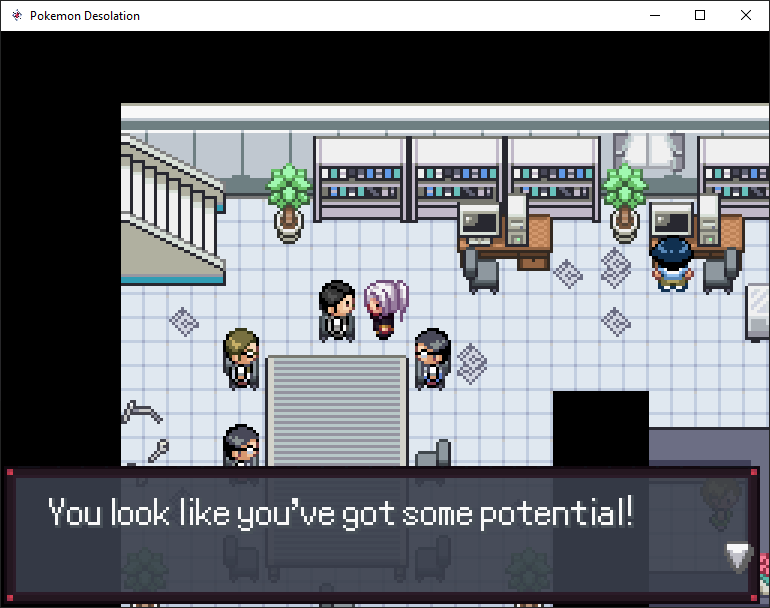Viewport: 770px width, 608px height.
Task: Click the gray office chair at left desk
Action: [x=481, y=271]
